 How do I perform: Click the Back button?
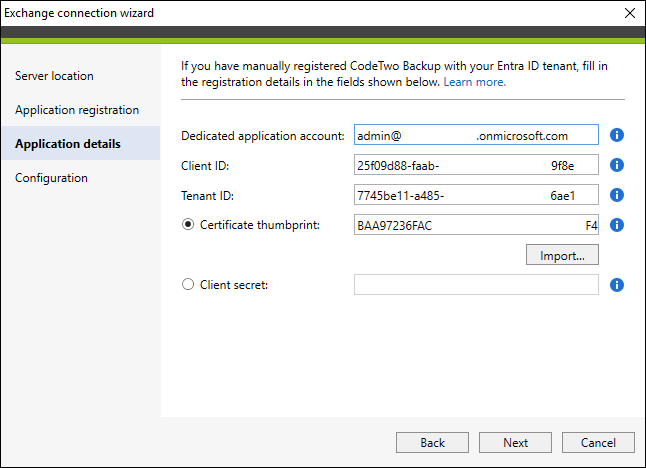pyautogui.click(x=432, y=442)
